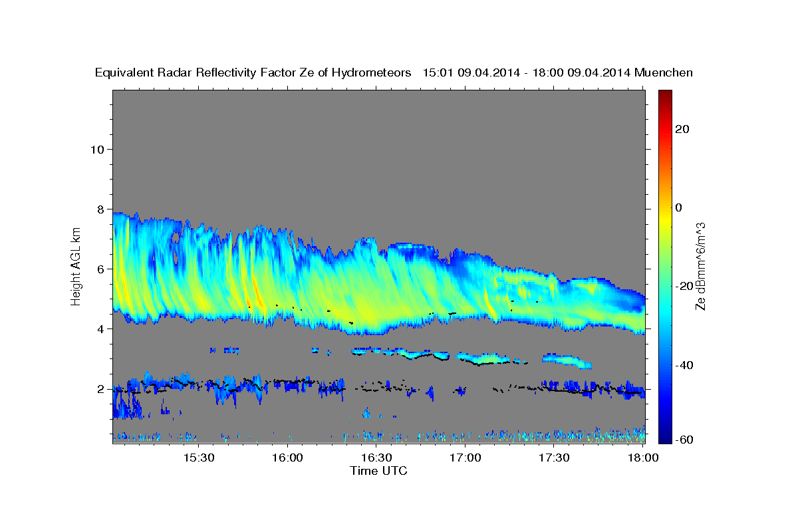798x532 pixels.
Task: Click the '17:00' time tick label
Action: pyautogui.click(x=465, y=458)
